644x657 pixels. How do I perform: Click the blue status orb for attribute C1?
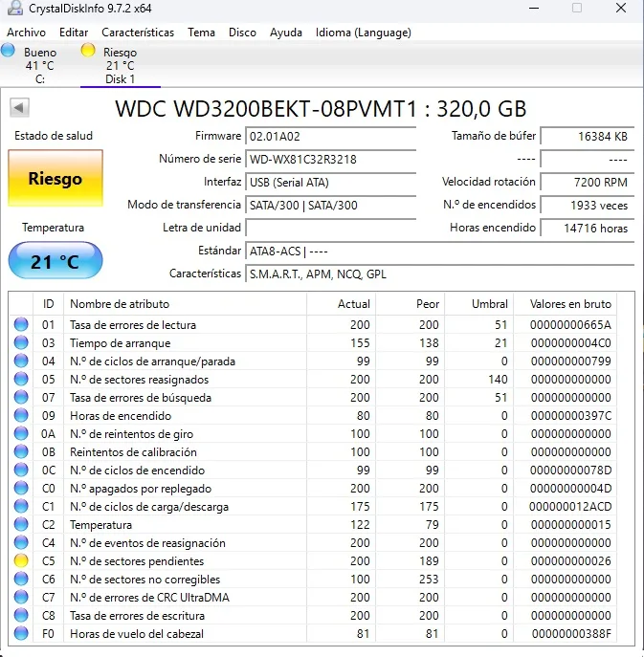pyautogui.click(x=21, y=506)
